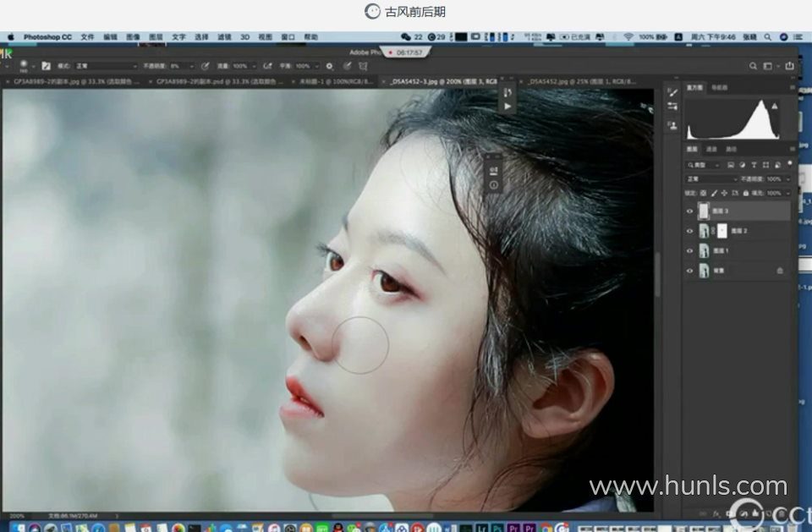Open collapsed Actions panel play icon
This screenshot has height=532, width=812.
(x=507, y=107)
